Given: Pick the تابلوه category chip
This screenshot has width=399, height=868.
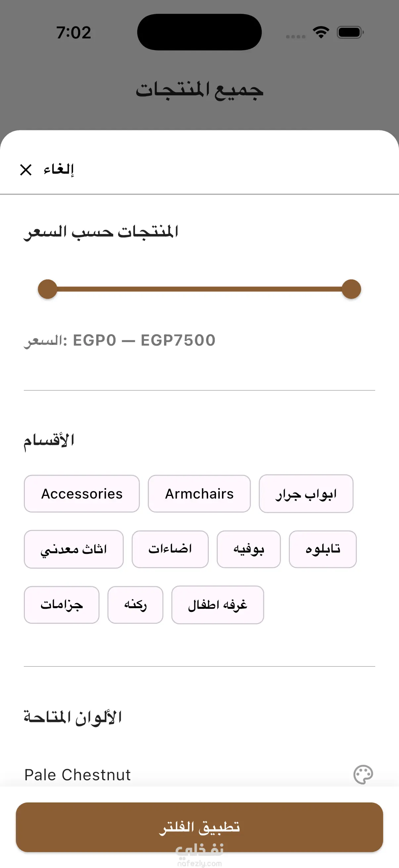Looking at the screenshot, I should [323, 549].
